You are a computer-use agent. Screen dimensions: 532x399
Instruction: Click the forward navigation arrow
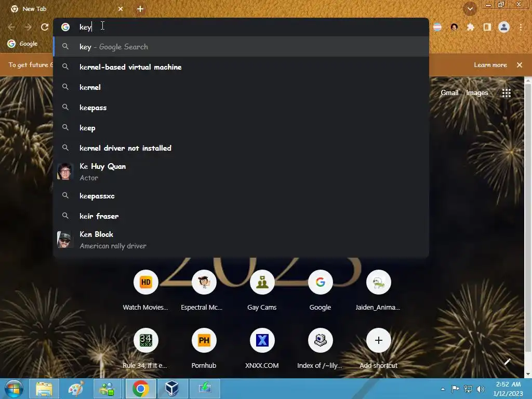(28, 27)
